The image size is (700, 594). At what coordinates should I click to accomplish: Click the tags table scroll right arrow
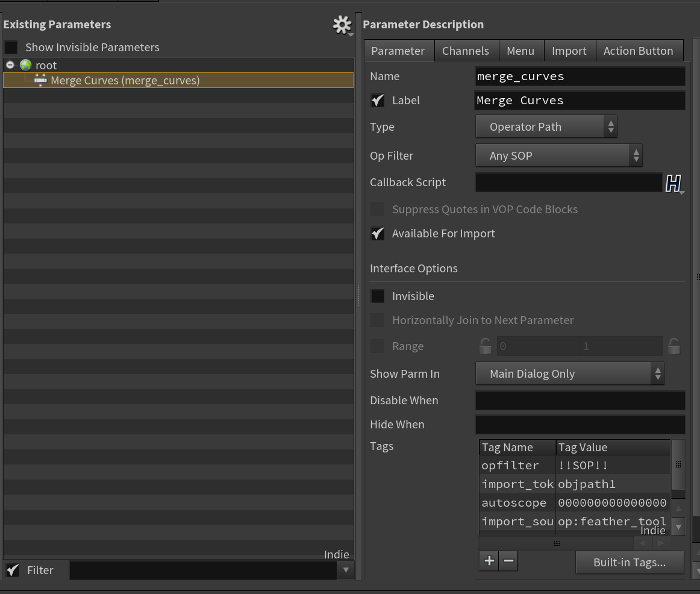661,543
